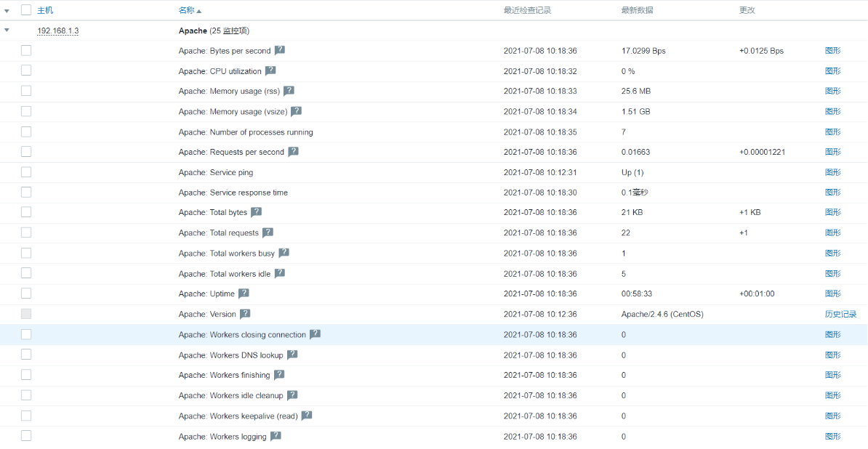Click the 主机 column header

(45, 10)
